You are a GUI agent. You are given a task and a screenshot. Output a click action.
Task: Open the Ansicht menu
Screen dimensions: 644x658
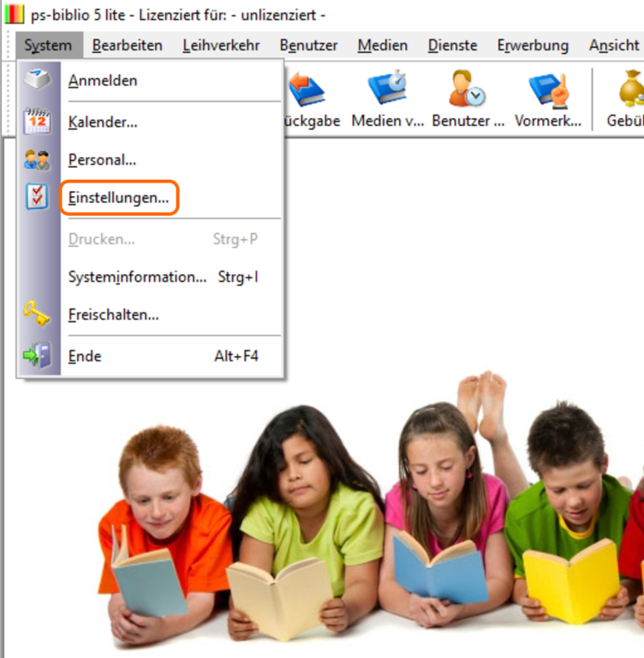614,45
